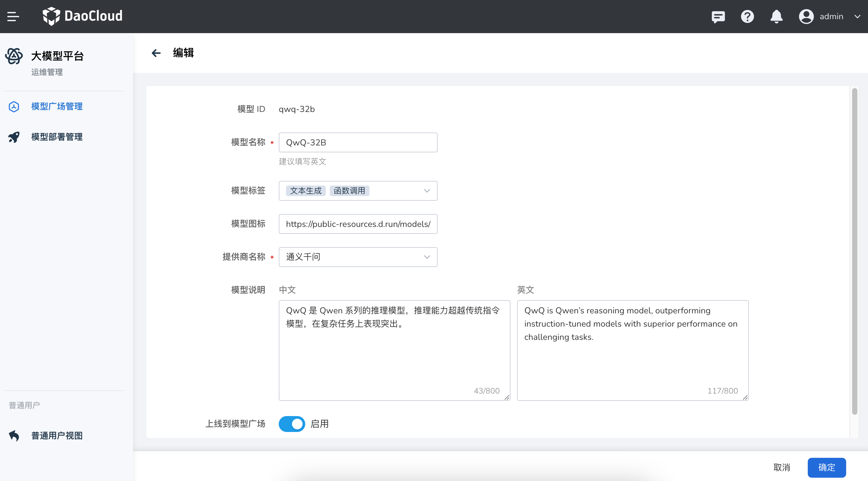Screen dimensions: 868x481
Task: Expand the 模型标签 dropdown
Action: pyautogui.click(x=427, y=191)
